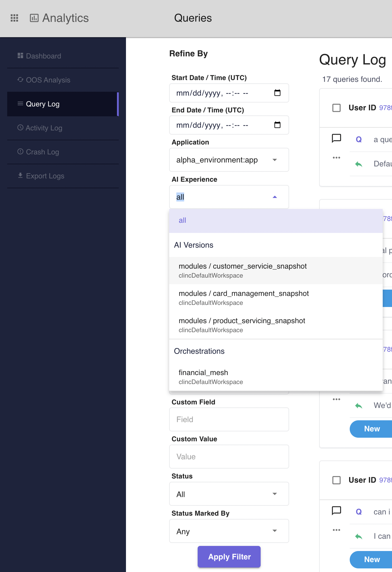The width and height of the screenshot is (392, 572).
Task: Check the bottom User ID checkbox
Action: (x=337, y=480)
